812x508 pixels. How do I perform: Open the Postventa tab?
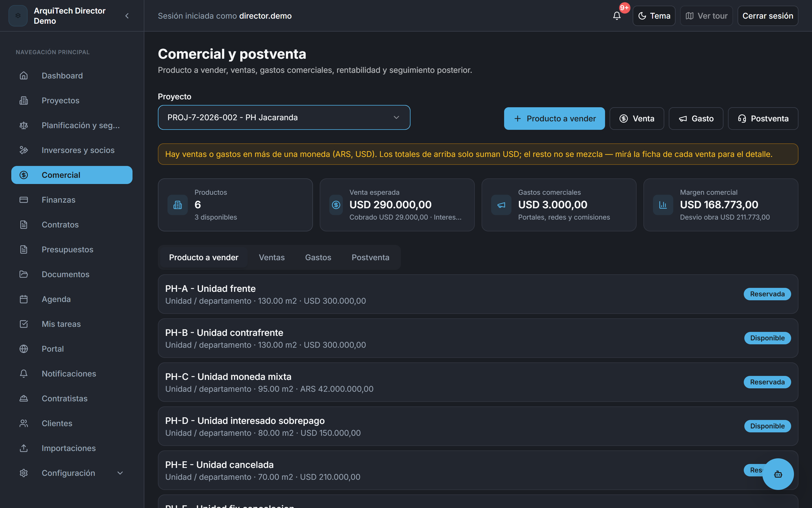[x=370, y=257]
